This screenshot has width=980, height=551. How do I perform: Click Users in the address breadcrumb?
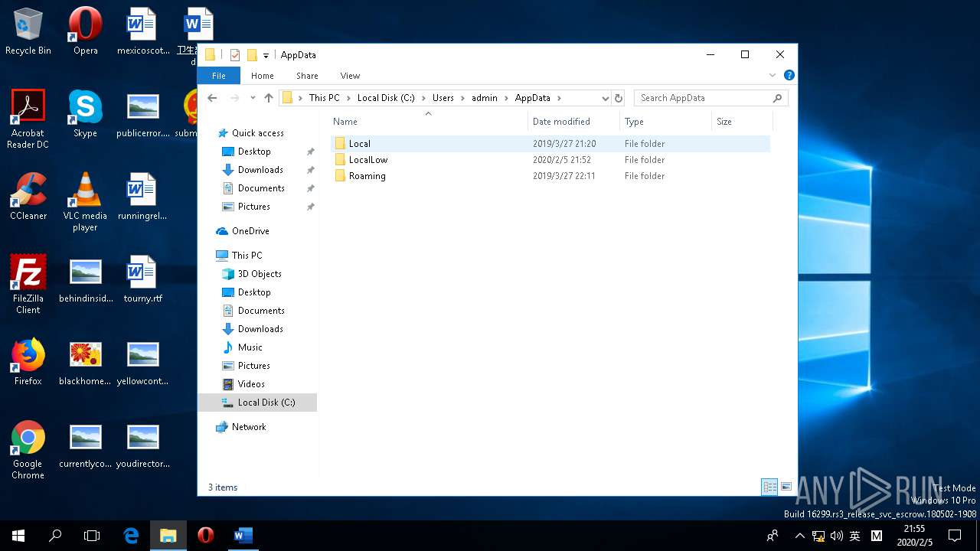click(x=443, y=98)
